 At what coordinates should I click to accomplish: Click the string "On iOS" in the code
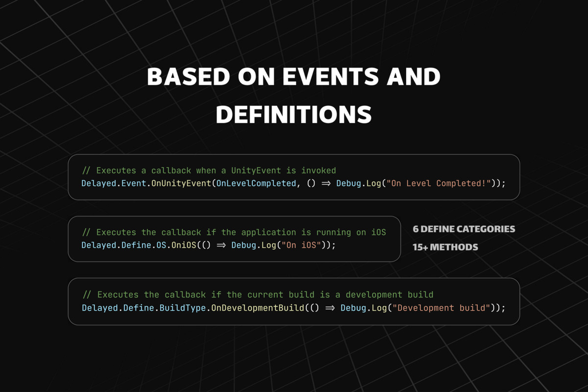click(x=300, y=245)
